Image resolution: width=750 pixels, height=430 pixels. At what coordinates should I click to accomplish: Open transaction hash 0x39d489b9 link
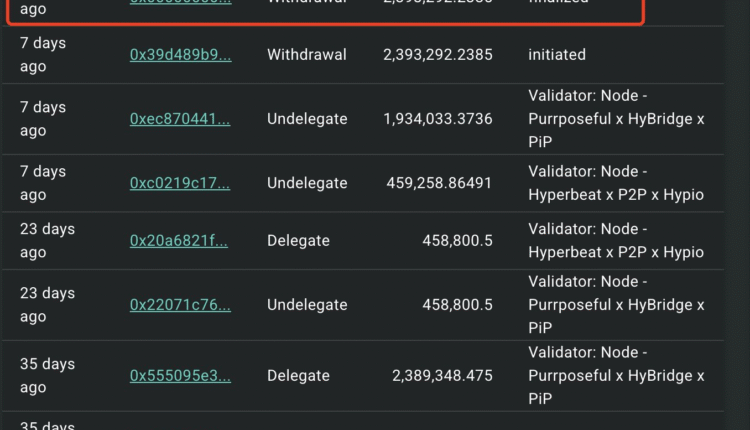coord(180,55)
